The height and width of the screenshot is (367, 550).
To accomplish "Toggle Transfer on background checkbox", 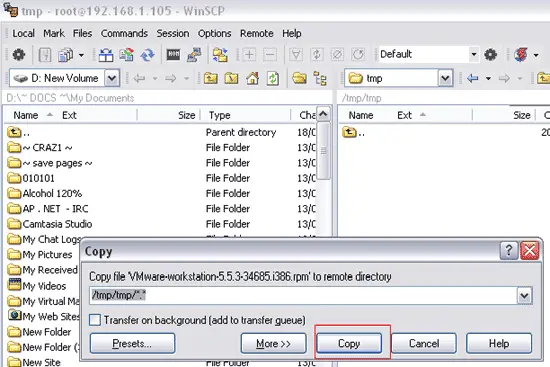I will [x=95, y=320].
